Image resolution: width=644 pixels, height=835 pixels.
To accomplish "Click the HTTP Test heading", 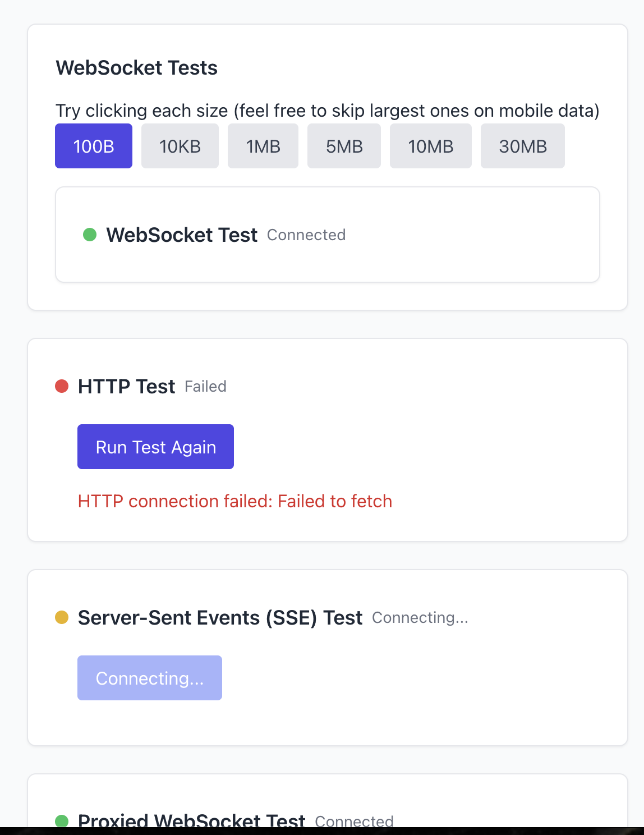I will pyautogui.click(x=126, y=387).
